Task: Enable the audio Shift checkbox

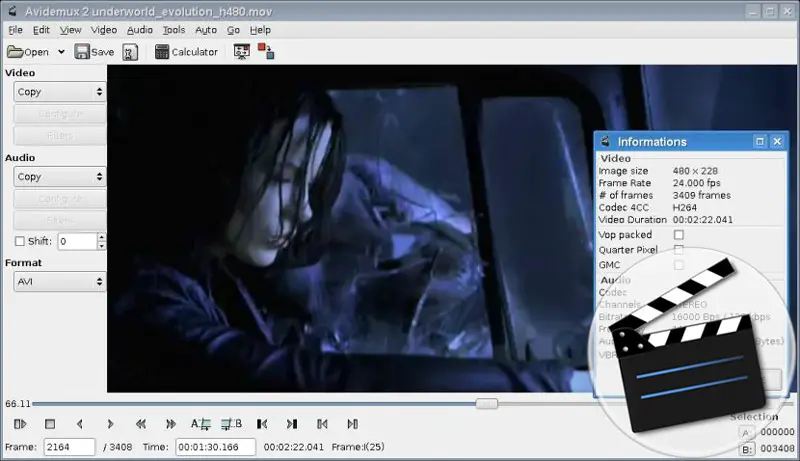Action: coord(20,241)
